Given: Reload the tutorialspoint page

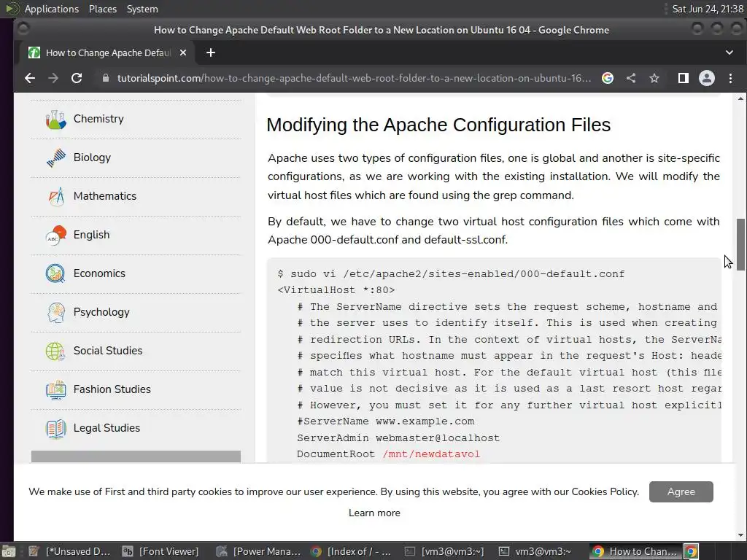Looking at the screenshot, I should pyautogui.click(x=77, y=78).
